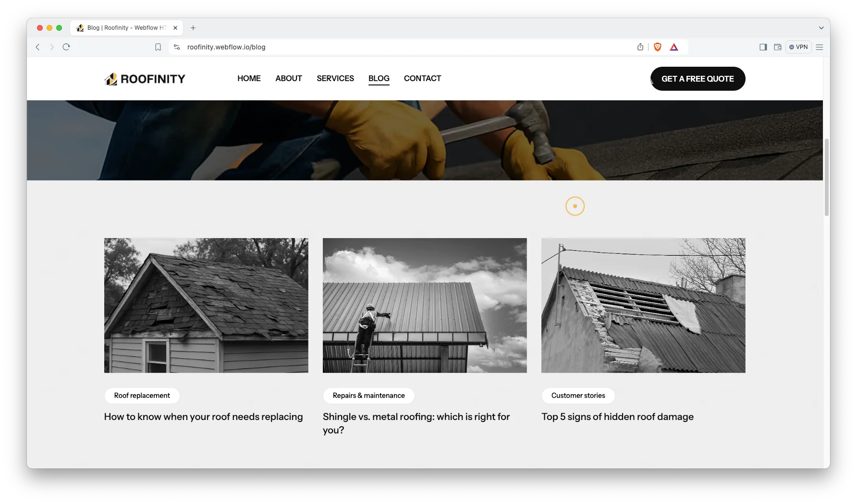Click GET A FREE QUOTE button

(x=698, y=79)
